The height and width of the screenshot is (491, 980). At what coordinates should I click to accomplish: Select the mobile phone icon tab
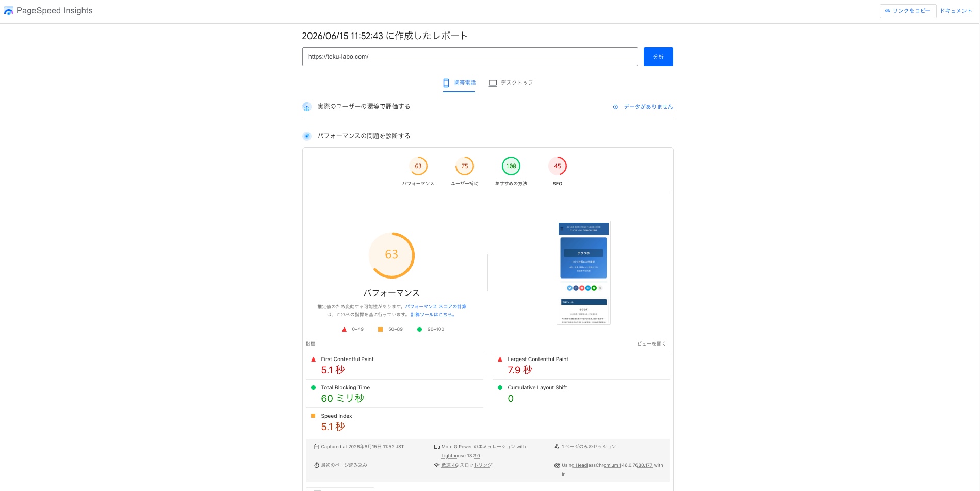point(446,83)
